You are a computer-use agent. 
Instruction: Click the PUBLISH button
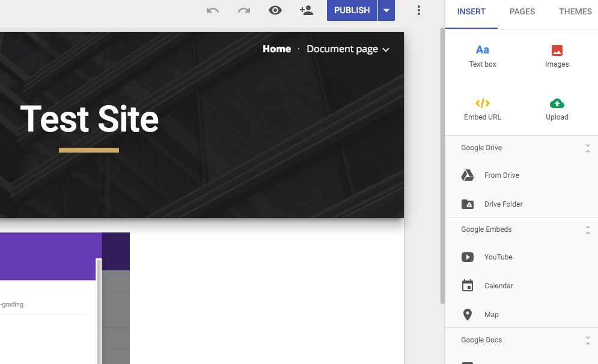tap(352, 10)
